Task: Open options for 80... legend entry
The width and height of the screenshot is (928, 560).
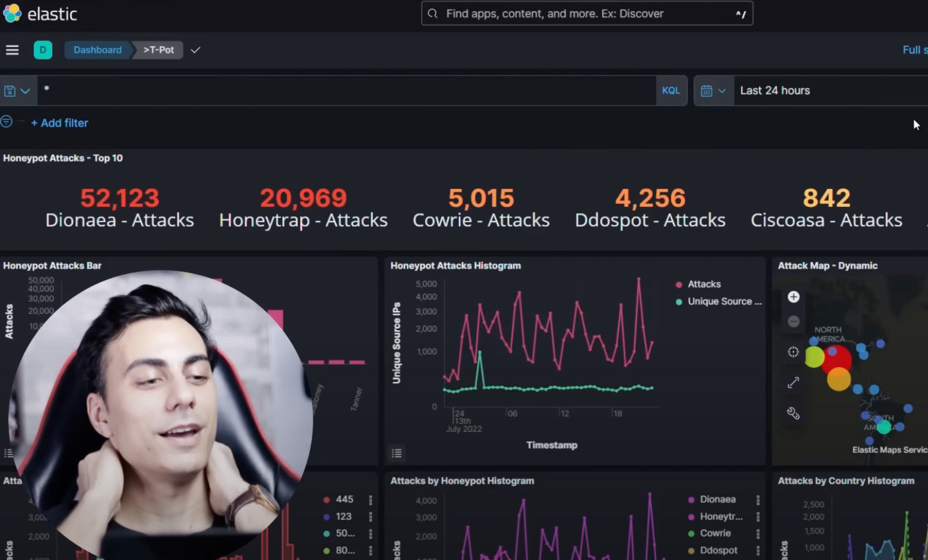Action: (370, 550)
